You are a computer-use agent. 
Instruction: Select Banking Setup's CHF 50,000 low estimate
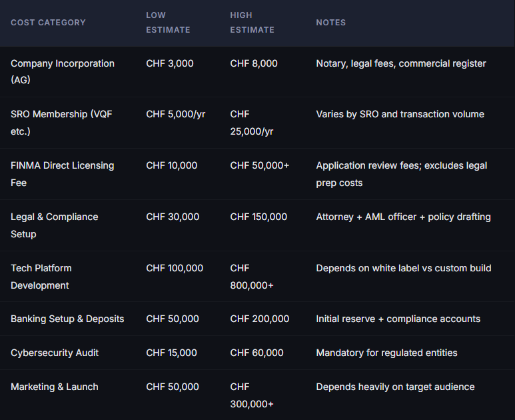173,319
